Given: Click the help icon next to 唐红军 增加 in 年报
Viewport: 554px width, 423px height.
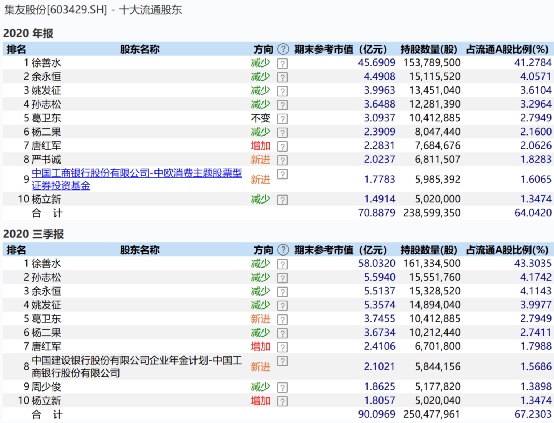Looking at the screenshot, I should tap(282, 146).
